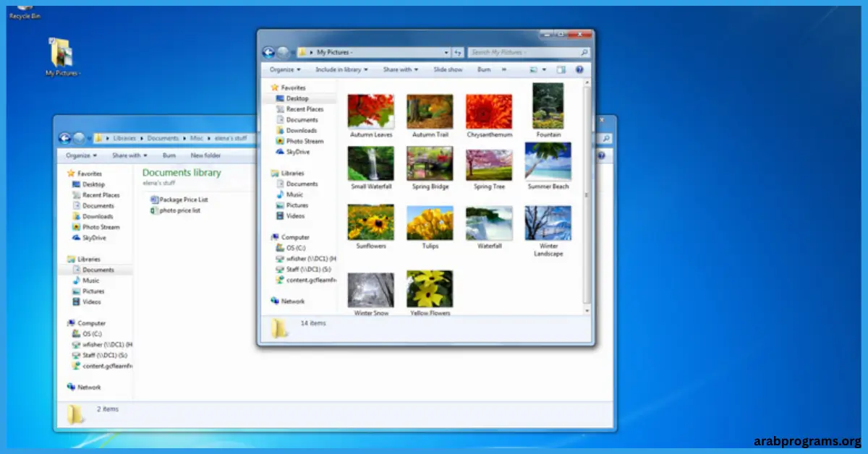
Task: Expand My Pictures address bar history dropdown
Action: (x=446, y=52)
